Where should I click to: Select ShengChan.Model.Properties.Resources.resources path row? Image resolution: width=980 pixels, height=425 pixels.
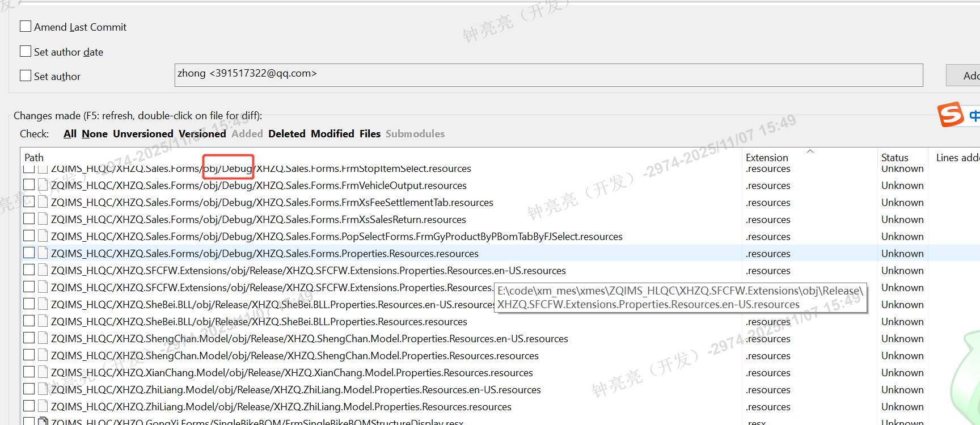click(295, 356)
